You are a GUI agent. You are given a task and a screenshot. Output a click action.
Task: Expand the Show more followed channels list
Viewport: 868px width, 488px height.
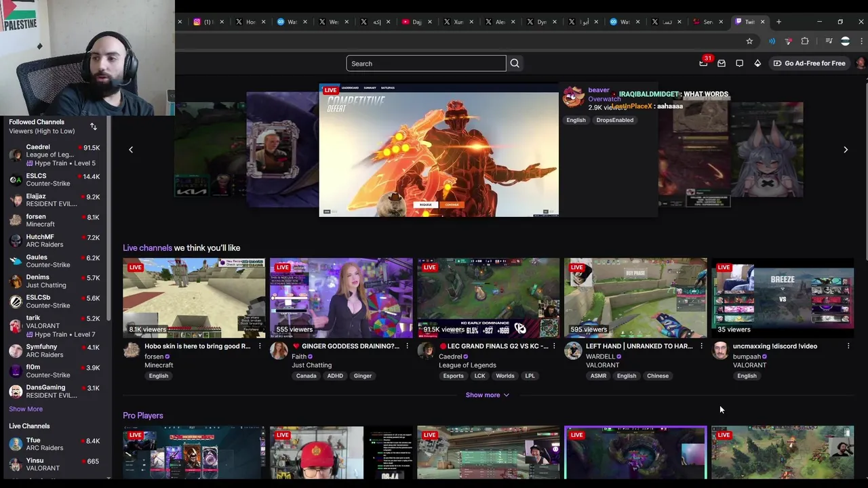coord(26,409)
